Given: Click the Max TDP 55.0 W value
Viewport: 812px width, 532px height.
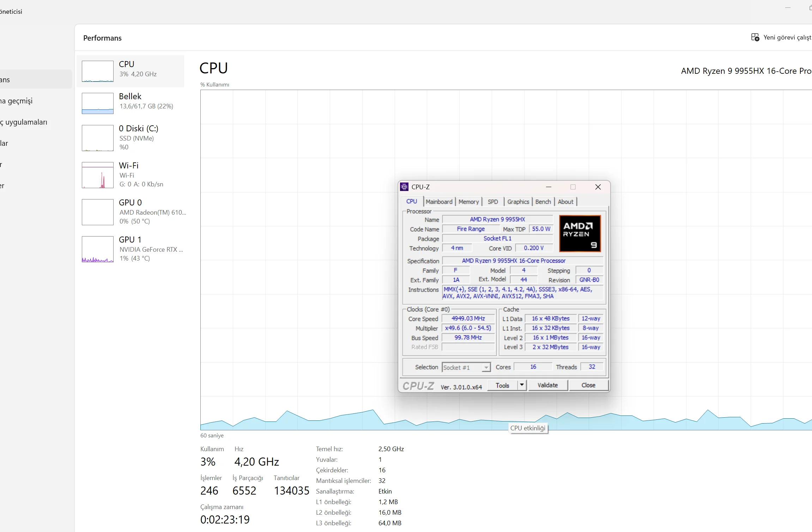Looking at the screenshot, I should pyautogui.click(x=541, y=229).
